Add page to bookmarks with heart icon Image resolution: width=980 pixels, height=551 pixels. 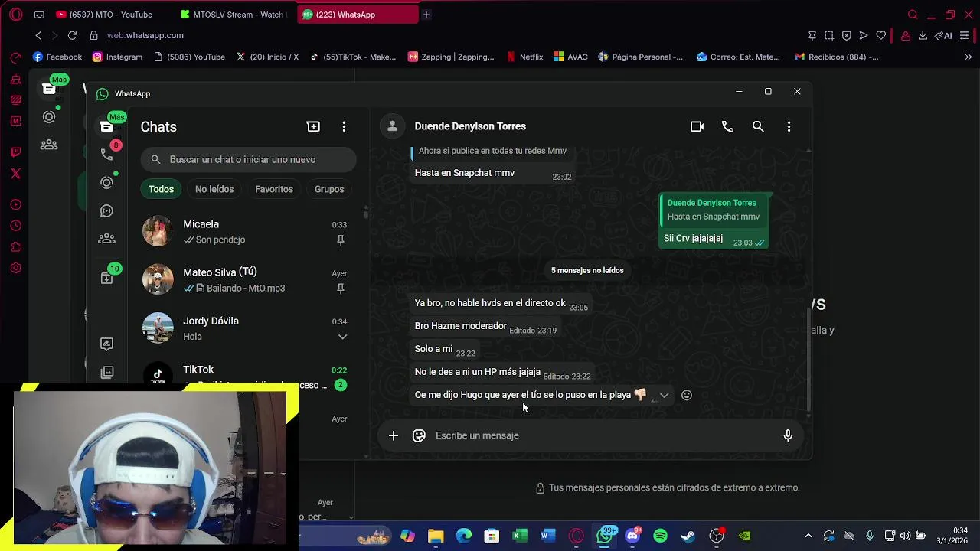click(x=881, y=35)
